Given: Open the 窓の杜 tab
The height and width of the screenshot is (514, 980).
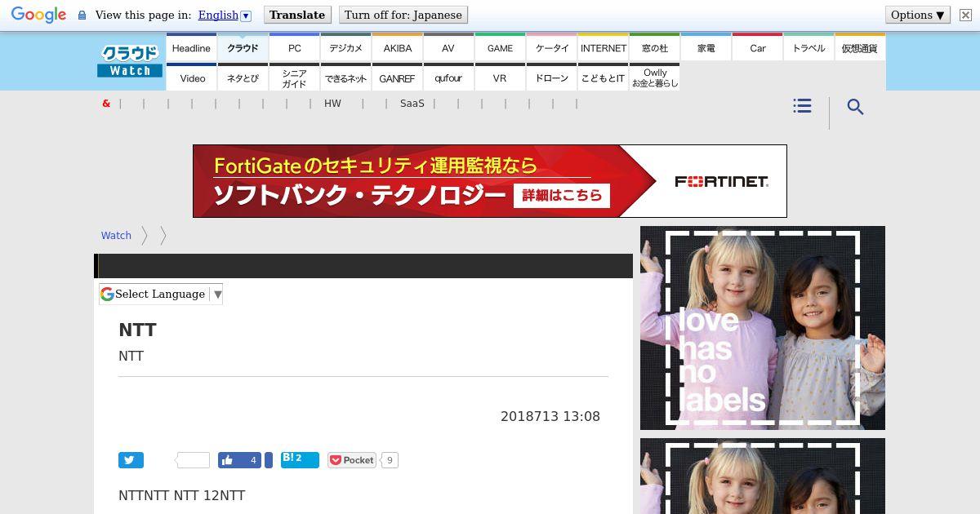Looking at the screenshot, I should 655,48.
